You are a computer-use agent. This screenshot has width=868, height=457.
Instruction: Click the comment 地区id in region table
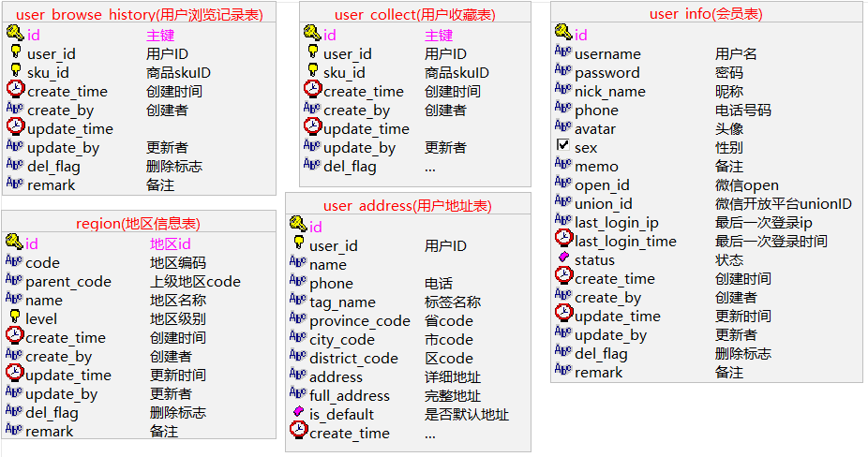(171, 244)
